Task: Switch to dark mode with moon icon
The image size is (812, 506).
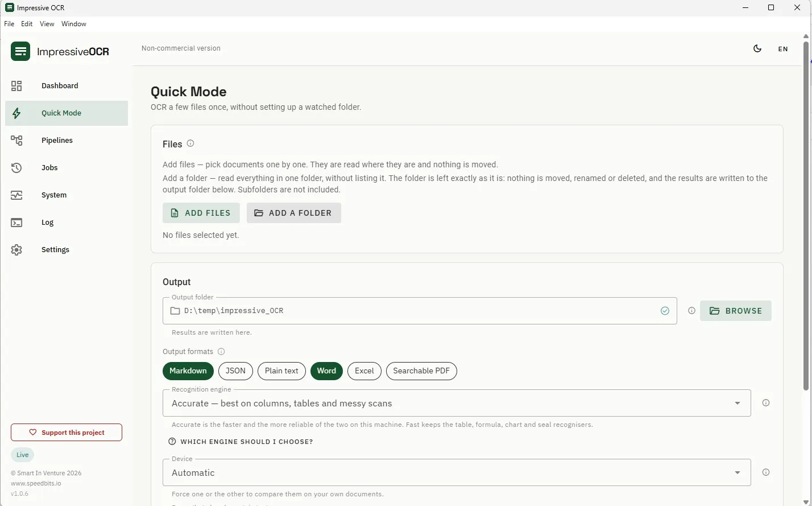Action: tap(757, 48)
